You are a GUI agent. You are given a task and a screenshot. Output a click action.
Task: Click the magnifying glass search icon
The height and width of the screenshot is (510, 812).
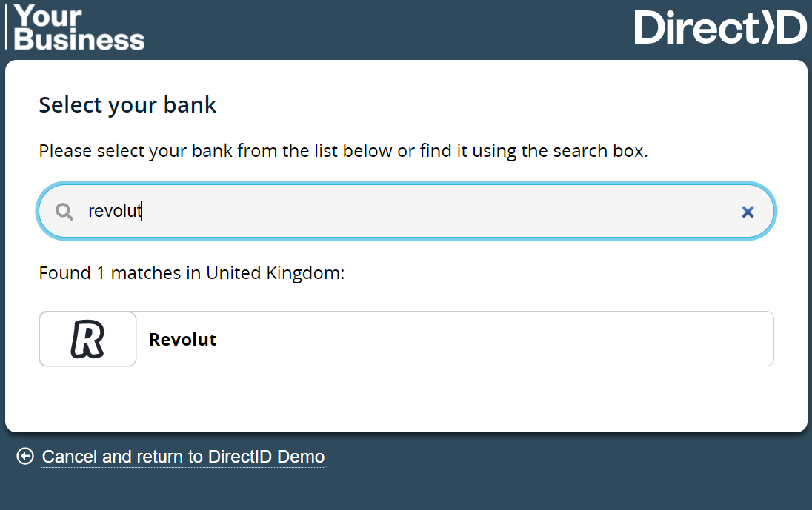pos(64,212)
